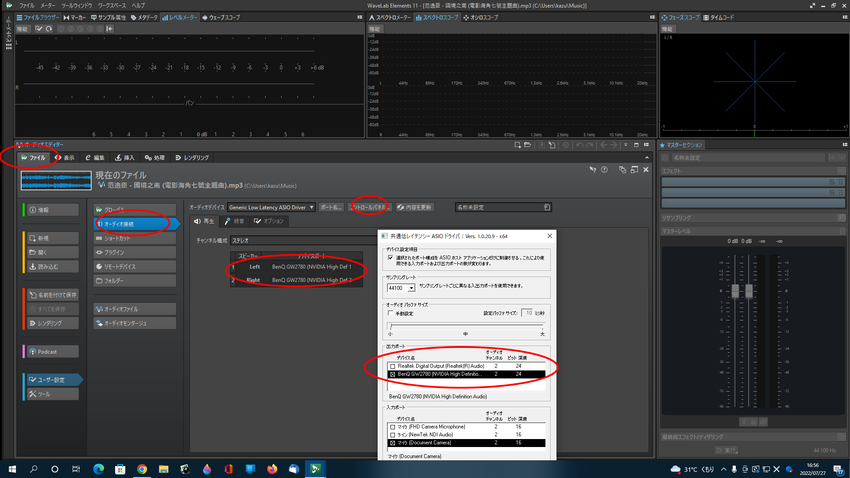Select the Left speaker device port row
Viewport: 850px width, 478px height.
click(x=297, y=267)
